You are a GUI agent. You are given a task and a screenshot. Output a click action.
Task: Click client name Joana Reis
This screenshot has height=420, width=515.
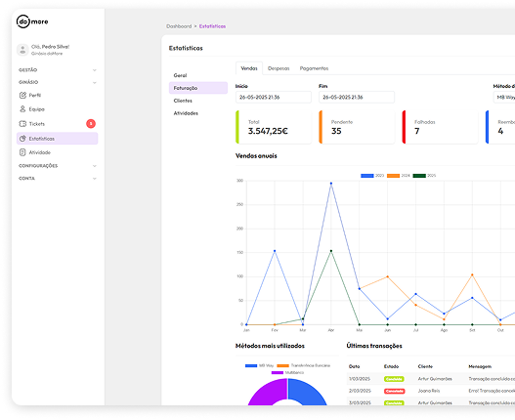pos(429,391)
